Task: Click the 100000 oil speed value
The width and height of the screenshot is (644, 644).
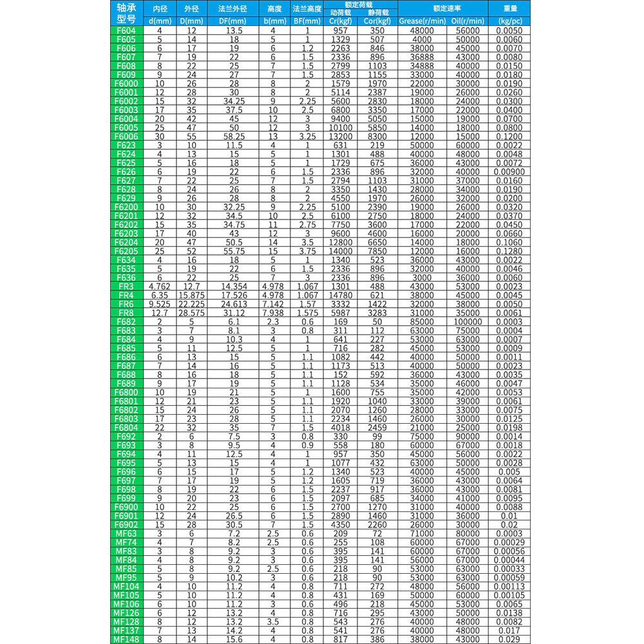Action: [468, 321]
